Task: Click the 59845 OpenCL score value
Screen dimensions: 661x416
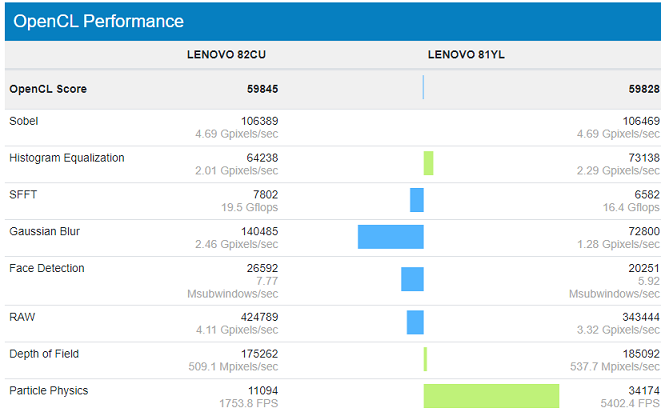Action: (x=262, y=89)
